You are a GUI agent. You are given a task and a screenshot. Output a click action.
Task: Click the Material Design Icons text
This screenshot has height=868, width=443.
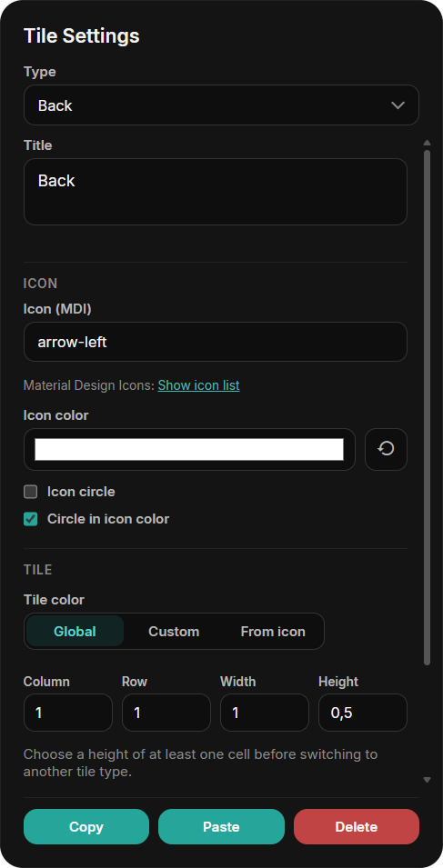(88, 385)
